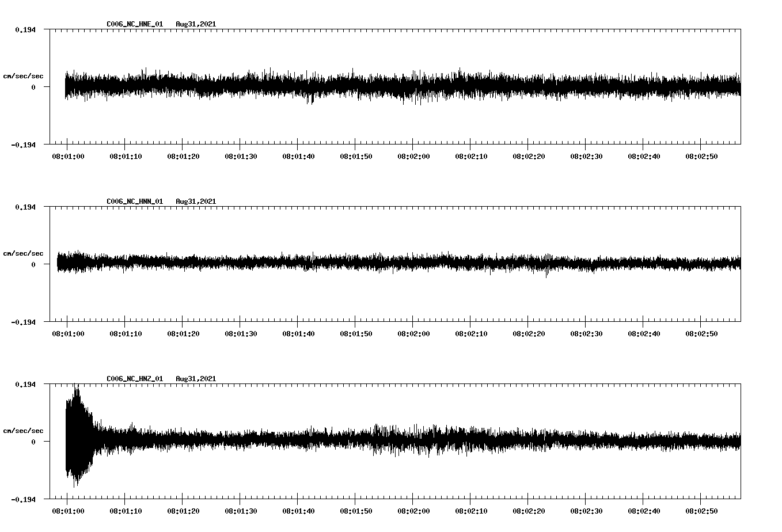
Task: Click the zero amplitude label of HNE plot
Action: (x=33, y=87)
